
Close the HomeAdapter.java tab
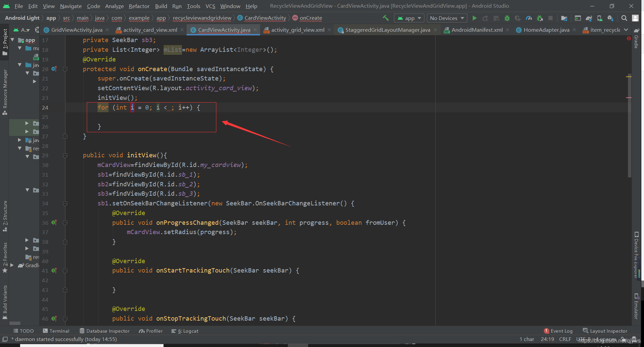coord(574,30)
